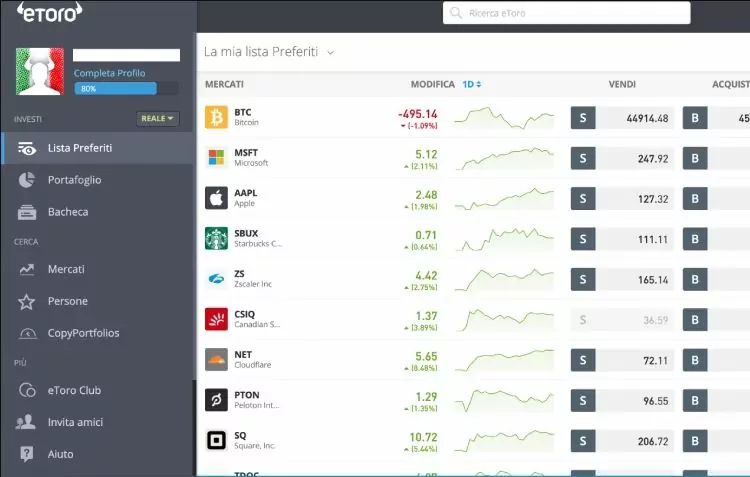
Task: Open the REALE account mode dropdown
Action: click(157, 119)
